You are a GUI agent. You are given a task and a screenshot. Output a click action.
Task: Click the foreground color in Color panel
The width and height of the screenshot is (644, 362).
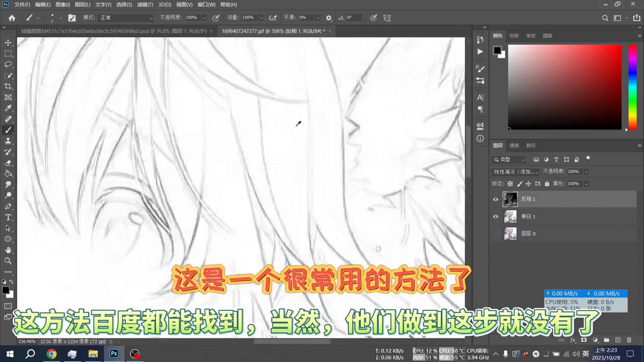(497, 50)
